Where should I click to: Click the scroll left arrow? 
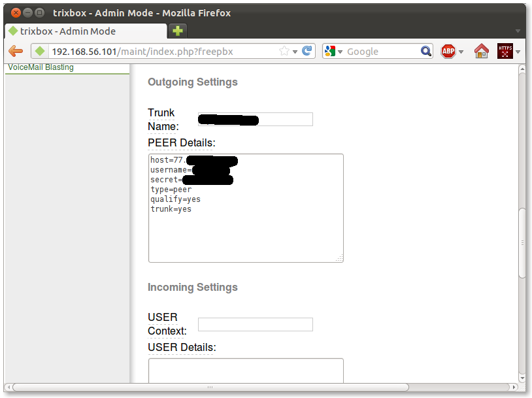click(x=8, y=387)
